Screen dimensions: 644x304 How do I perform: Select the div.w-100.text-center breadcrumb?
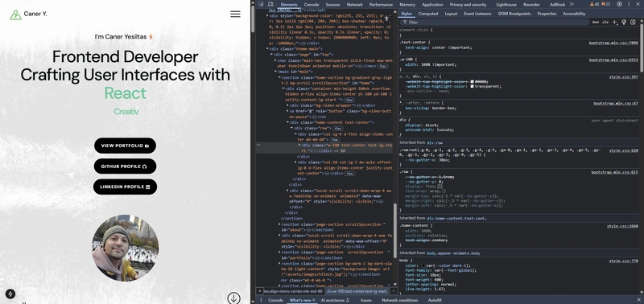pos(357,291)
